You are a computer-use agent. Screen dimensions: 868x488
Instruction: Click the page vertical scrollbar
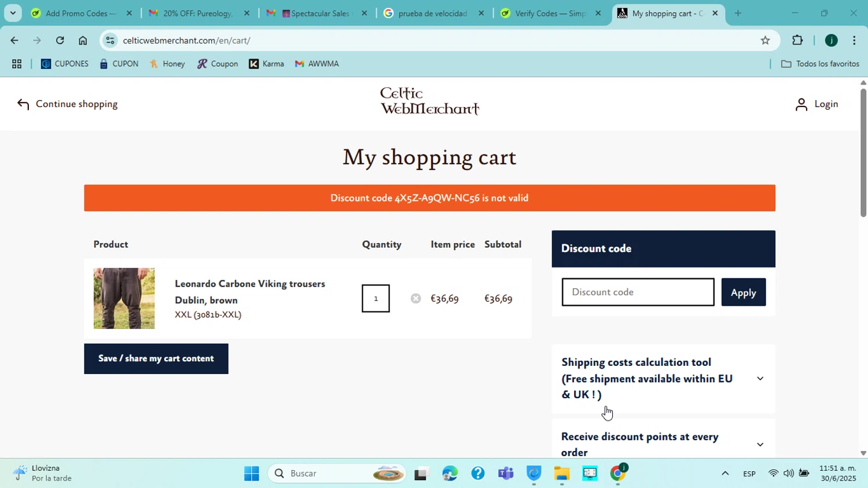pyautogui.click(x=863, y=153)
